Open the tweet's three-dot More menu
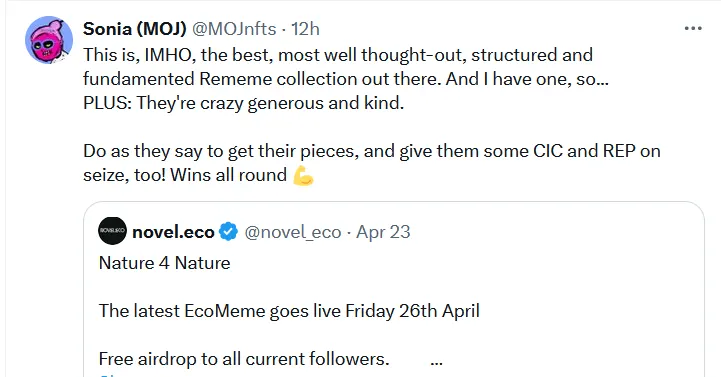 pos(693,29)
